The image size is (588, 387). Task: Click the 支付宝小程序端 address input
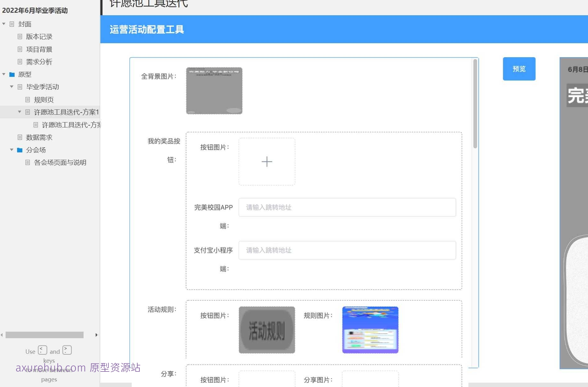click(347, 250)
